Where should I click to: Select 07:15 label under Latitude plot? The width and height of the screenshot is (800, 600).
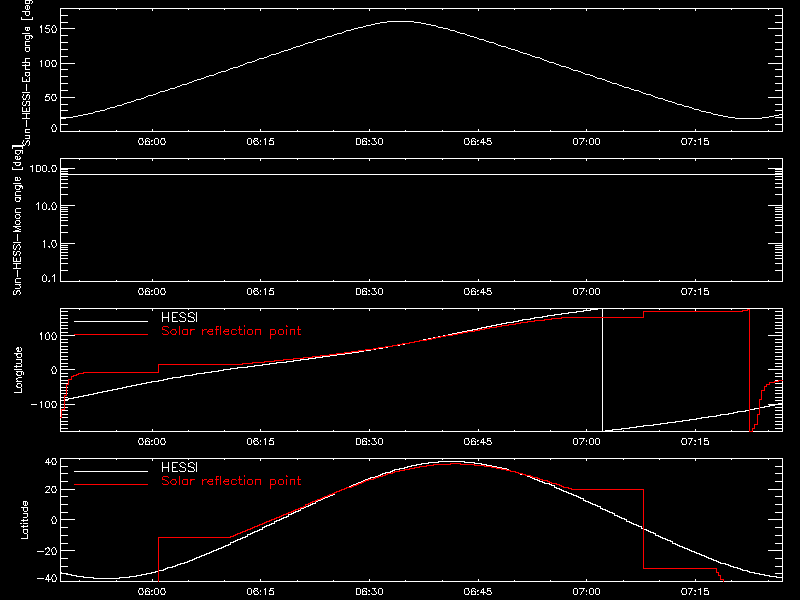695,592
